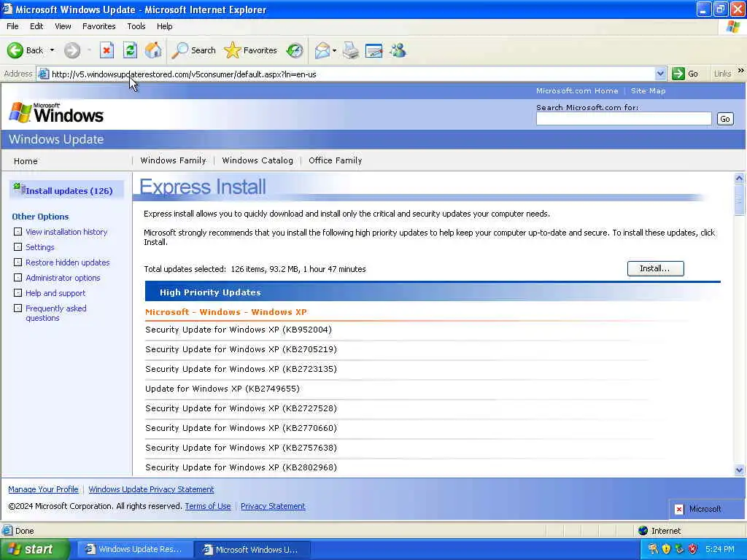Open the Windows Catalog link

(x=258, y=160)
